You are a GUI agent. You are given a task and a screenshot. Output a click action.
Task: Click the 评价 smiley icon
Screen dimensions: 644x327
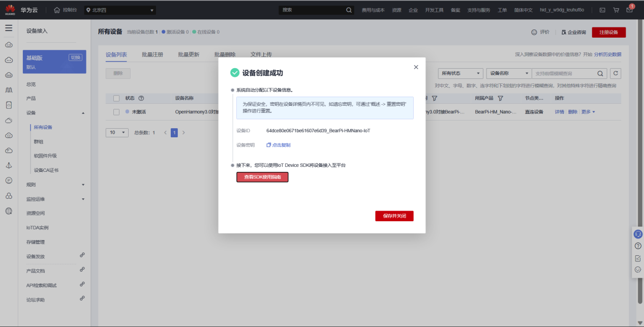pyautogui.click(x=534, y=32)
